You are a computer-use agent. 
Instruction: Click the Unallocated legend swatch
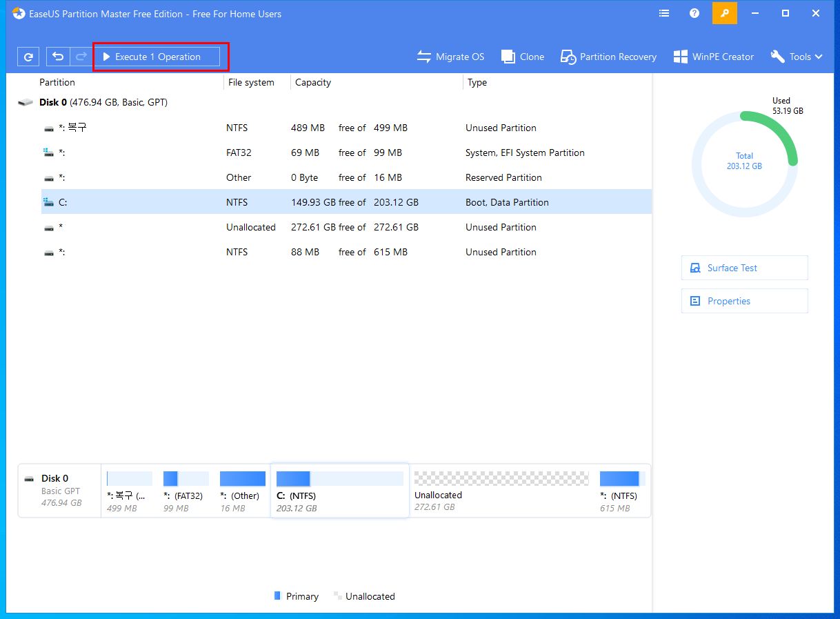(338, 596)
